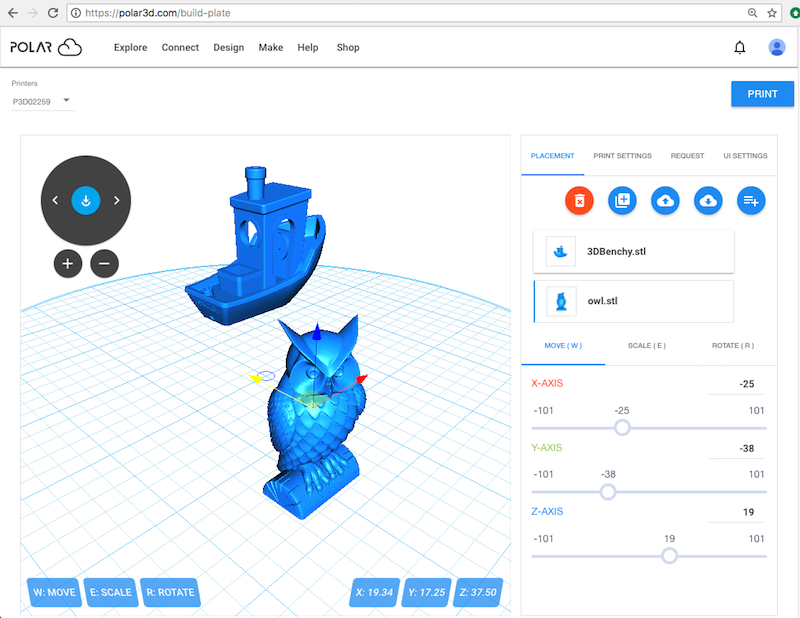Switch to the Request tab
The image size is (800, 618).
[687, 156]
